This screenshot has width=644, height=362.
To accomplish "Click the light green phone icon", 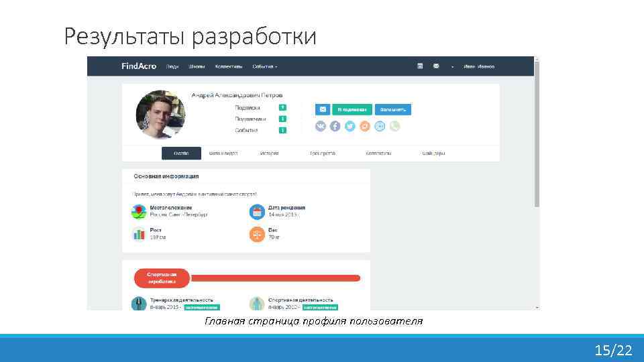I will coord(394,127).
